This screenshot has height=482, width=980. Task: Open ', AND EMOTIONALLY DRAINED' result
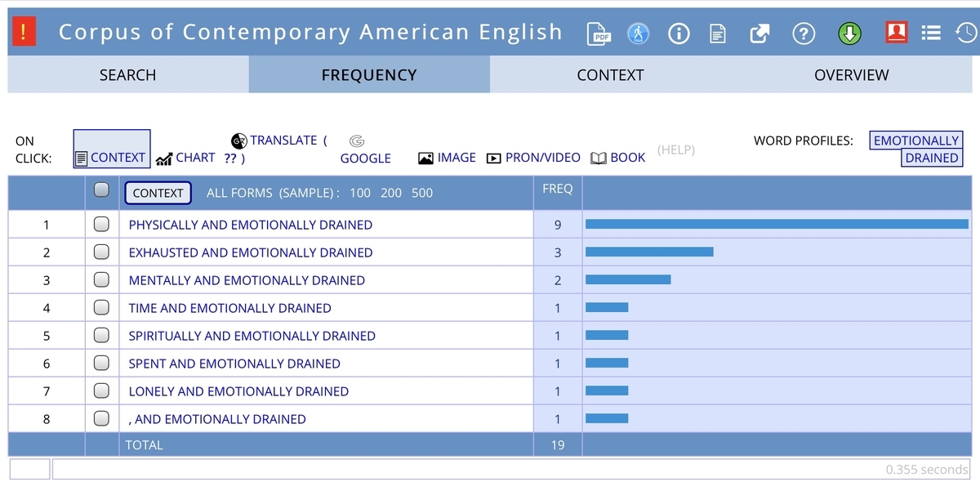point(217,419)
